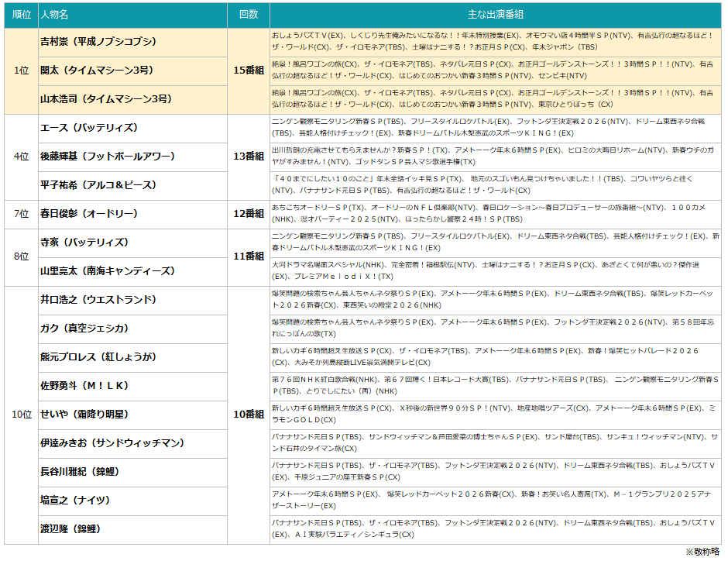Click the 人物名 column header

point(54,15)
